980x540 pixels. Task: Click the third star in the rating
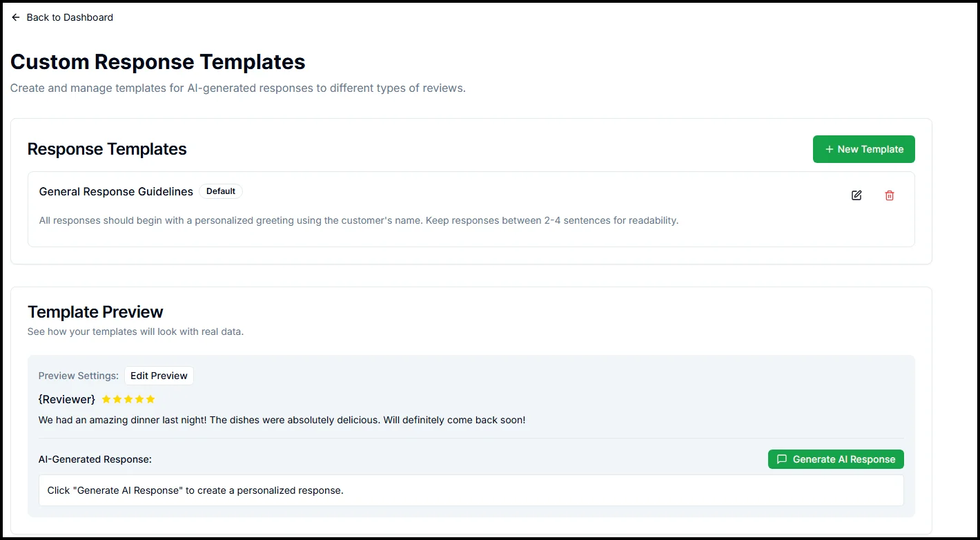pos(128,399)
